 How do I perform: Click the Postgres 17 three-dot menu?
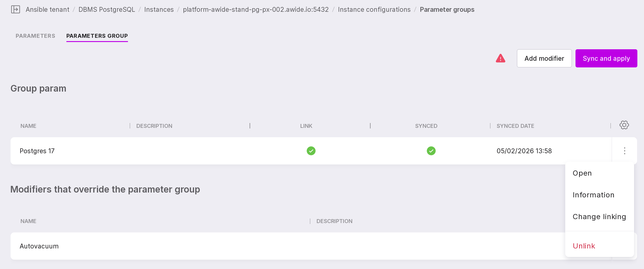coord(624,151)
